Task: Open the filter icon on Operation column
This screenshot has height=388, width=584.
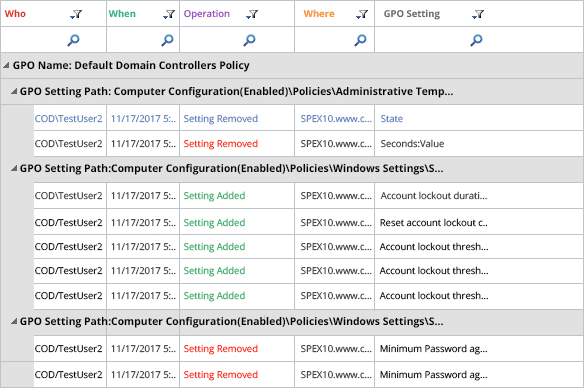Action: point(252,14)
